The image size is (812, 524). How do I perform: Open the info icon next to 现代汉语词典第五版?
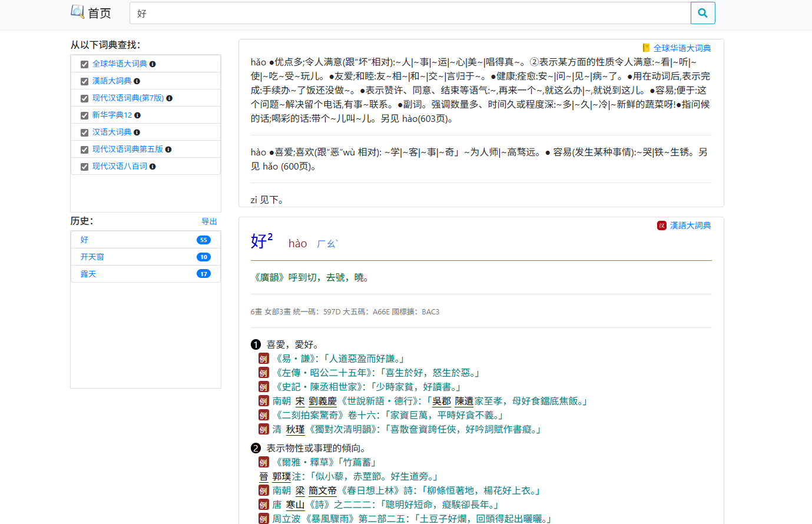click(168, 149)
